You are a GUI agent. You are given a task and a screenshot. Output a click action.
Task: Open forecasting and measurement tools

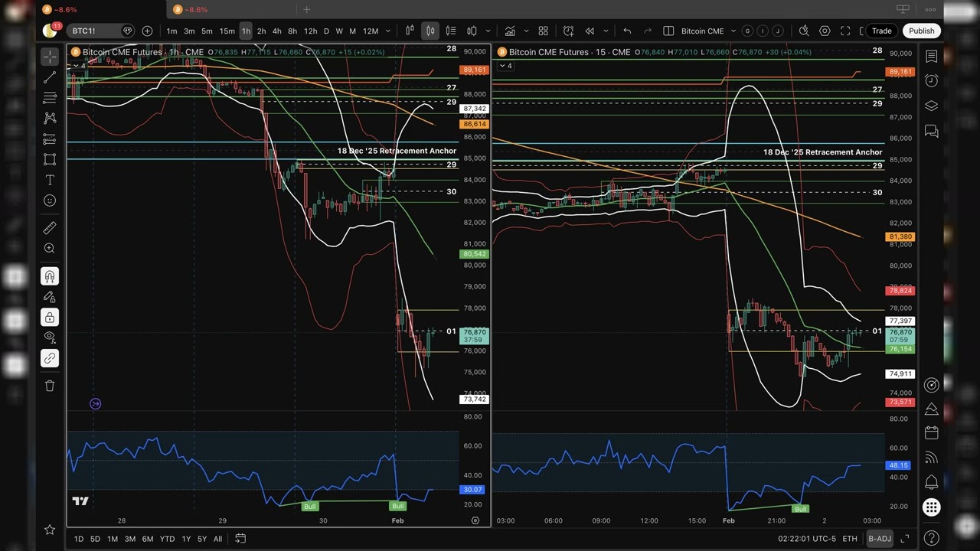(x=50, y=139)
